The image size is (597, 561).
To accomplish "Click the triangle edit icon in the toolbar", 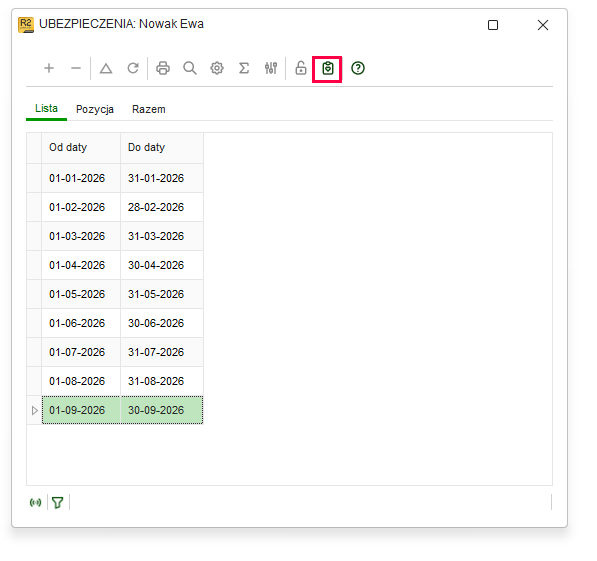I will (x=106, y=69).
